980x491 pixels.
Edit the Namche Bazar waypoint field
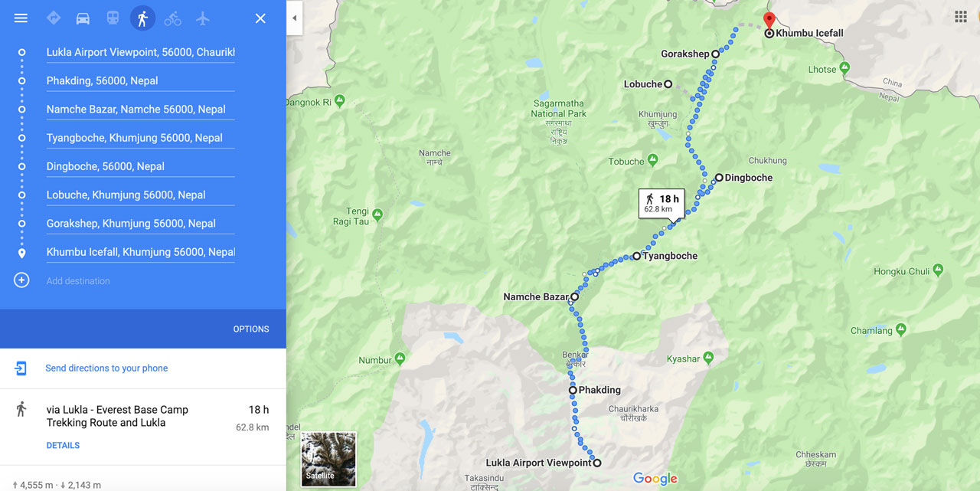coord(140,110)
